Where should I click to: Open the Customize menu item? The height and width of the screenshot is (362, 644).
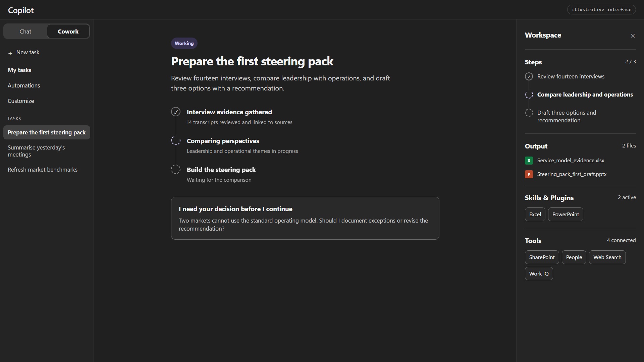21,101
